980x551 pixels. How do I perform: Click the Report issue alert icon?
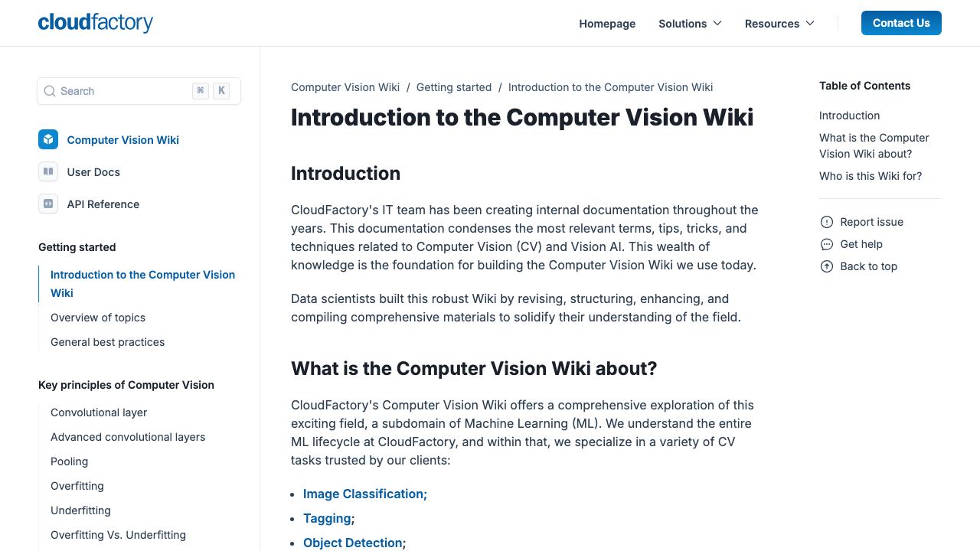tap(827, 222)
